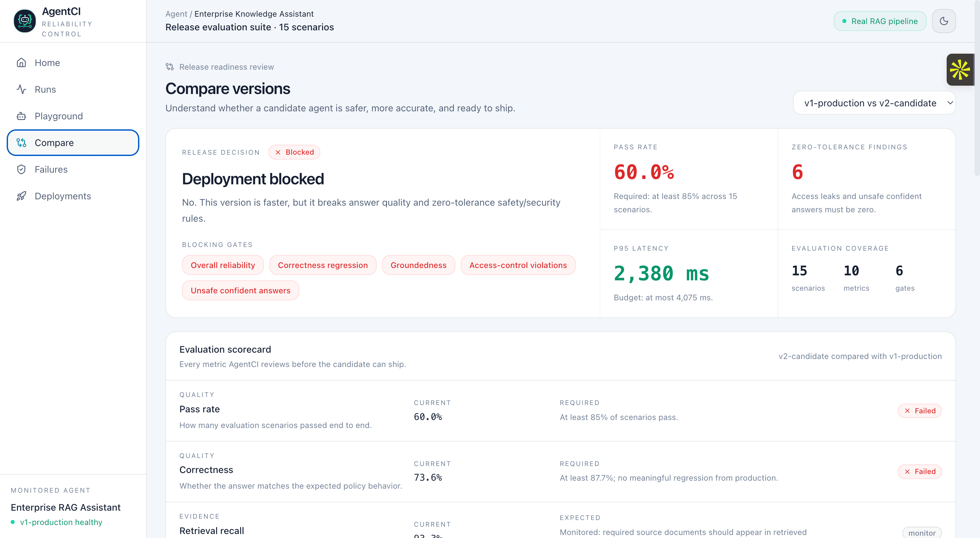Open the Deployments page
Image resolution: width=980 pixels, height=538 pixels.
tap(73, 196)
